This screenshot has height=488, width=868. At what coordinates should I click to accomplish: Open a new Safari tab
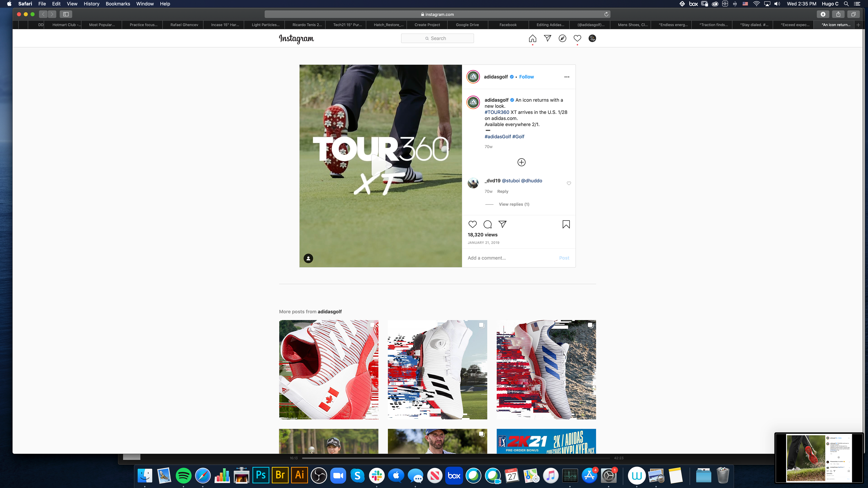858,25
